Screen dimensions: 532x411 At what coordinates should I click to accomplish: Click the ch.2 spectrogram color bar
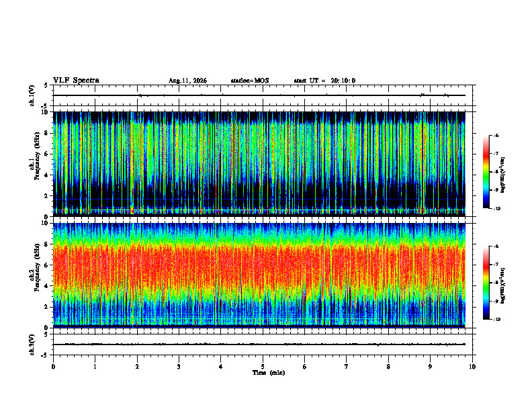pyautogui.click(x=486, y=283)
